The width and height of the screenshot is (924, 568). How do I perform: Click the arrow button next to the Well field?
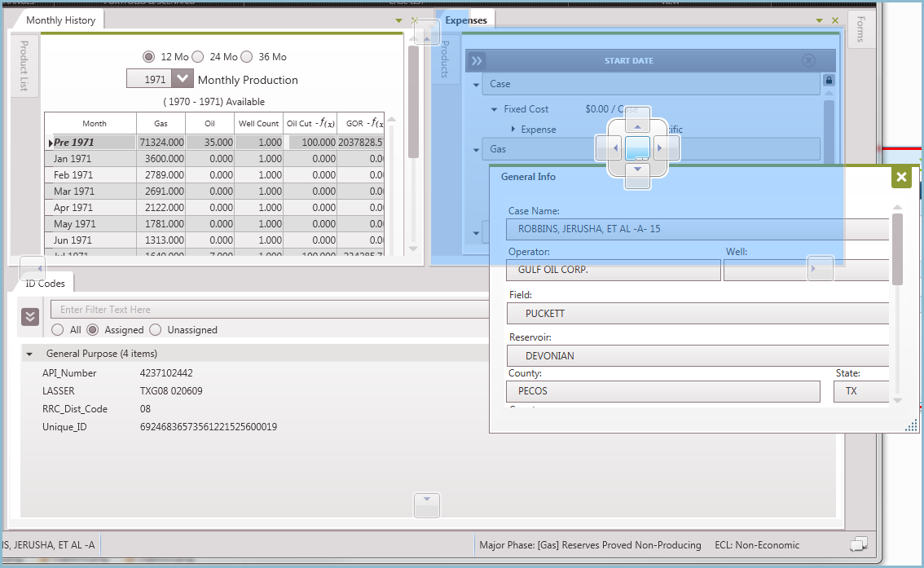point(821,267)
